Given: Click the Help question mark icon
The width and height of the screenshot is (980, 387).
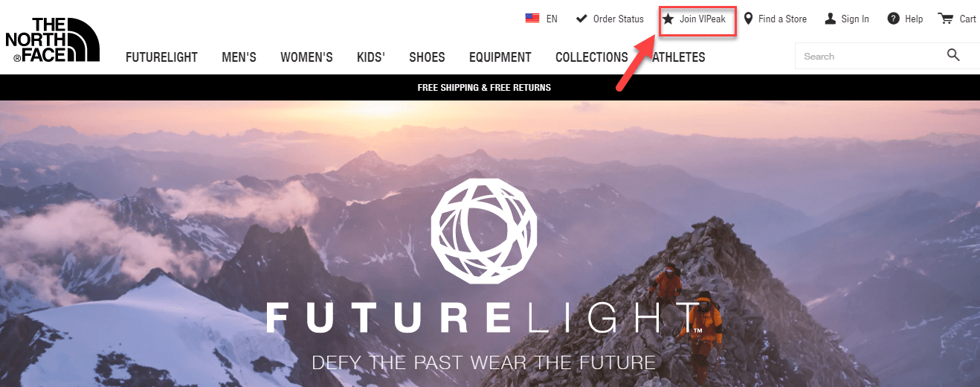Looking at the screenshot, I should coord(894,19).
